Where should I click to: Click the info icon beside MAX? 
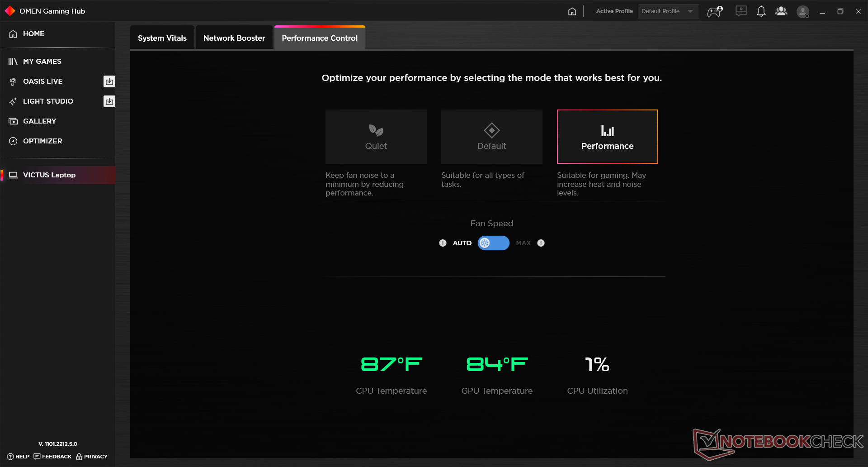(541, 243)
